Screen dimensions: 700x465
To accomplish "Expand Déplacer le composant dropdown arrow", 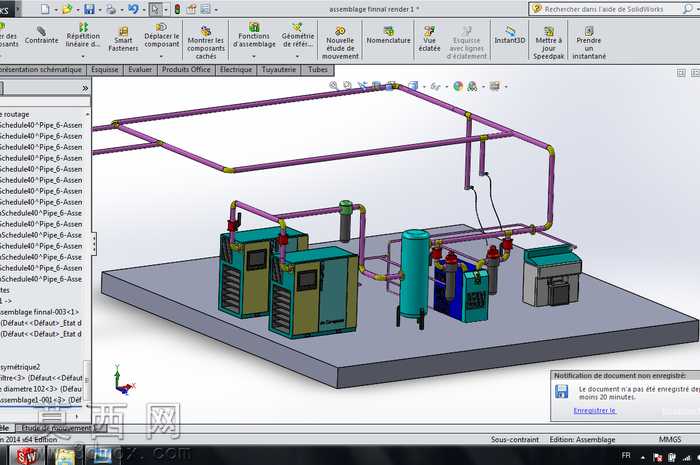I will point(162,56).
